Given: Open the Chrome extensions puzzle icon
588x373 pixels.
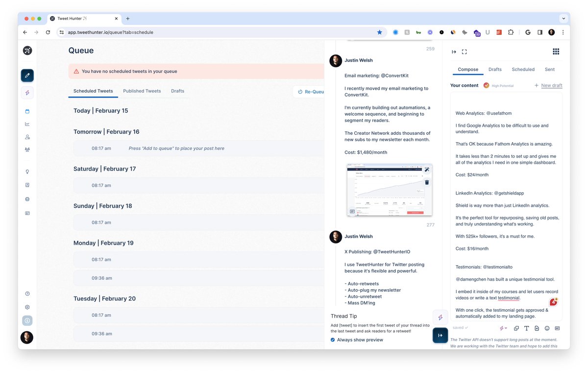Looking at the screenshot, I should 511,32.
